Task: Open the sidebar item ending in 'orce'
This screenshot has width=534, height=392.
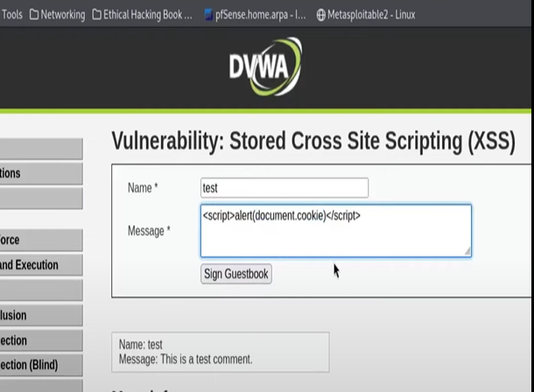Action: coord(41,241)
